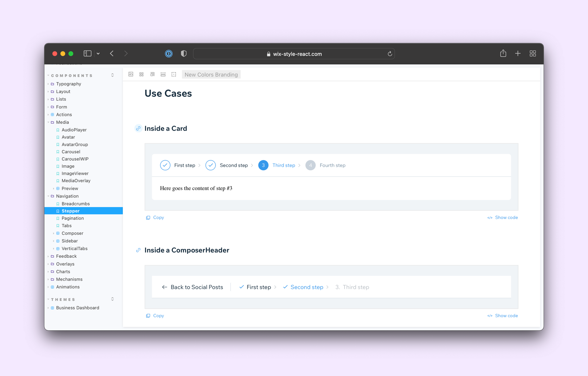Screen dimensions: 588x376
Task: Click the 1Password extension icon
Action: (169, 54)
